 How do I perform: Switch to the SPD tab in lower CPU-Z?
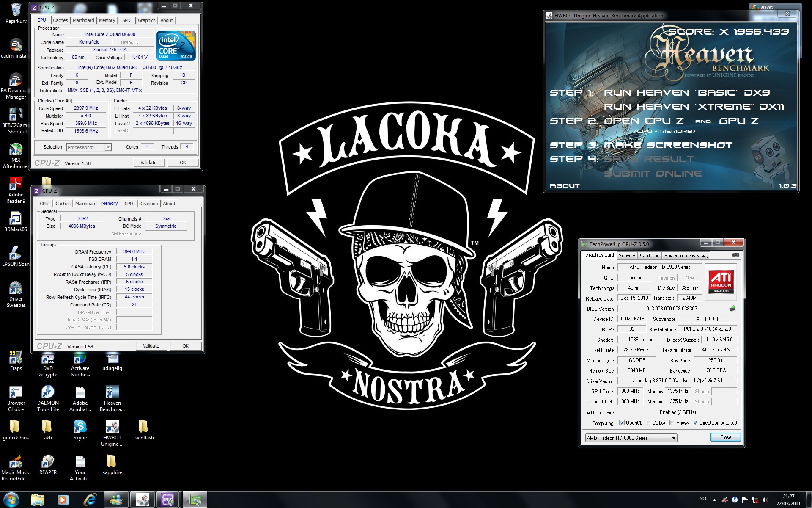(129, 204)
